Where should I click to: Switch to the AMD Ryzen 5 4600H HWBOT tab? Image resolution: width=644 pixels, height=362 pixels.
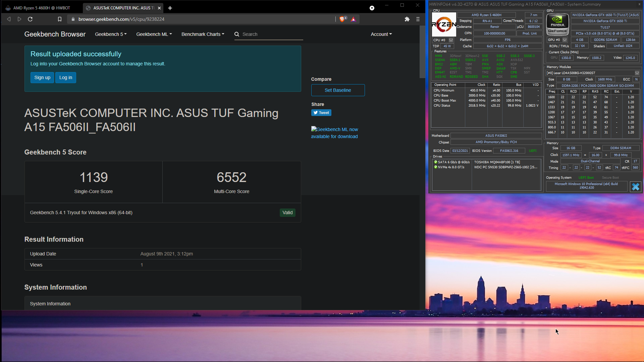coord(42,8)
